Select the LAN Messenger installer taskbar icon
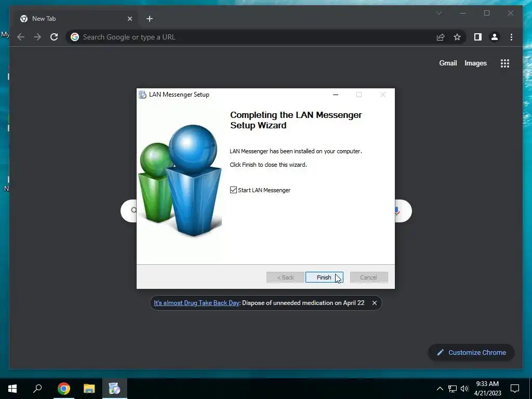 [115, 389]
